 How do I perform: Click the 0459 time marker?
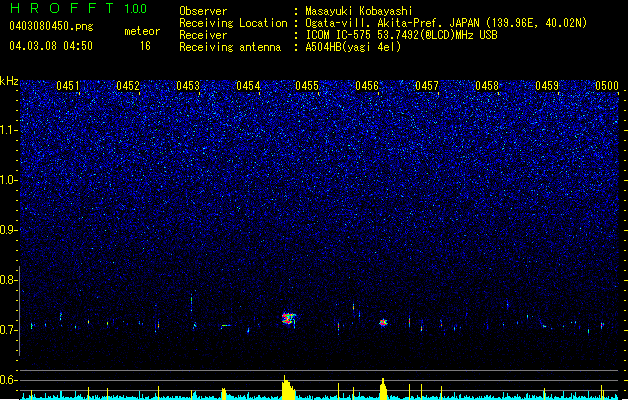click(547, 86)
